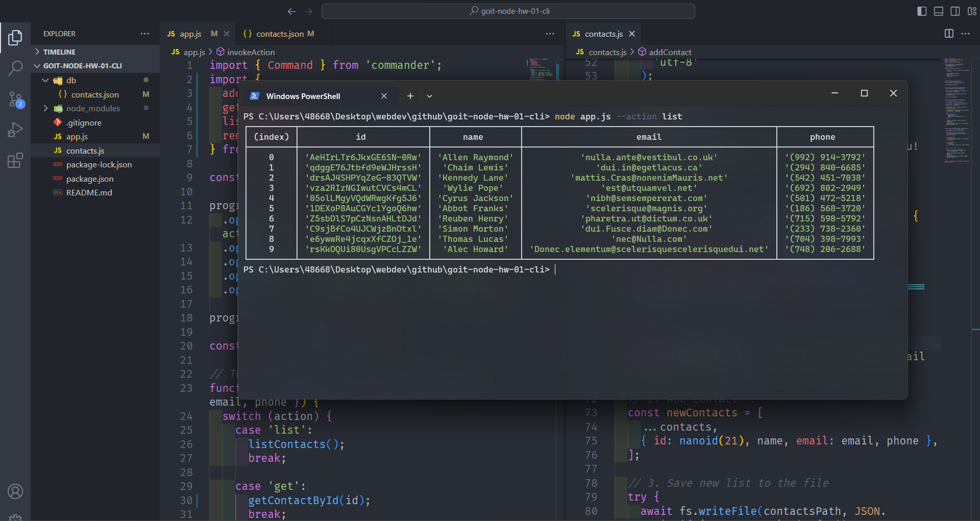The image size is (980, 521).
Task: Toggle the secondary side bar layout icon
Action: pyautogui.click(x=955, y=11)
